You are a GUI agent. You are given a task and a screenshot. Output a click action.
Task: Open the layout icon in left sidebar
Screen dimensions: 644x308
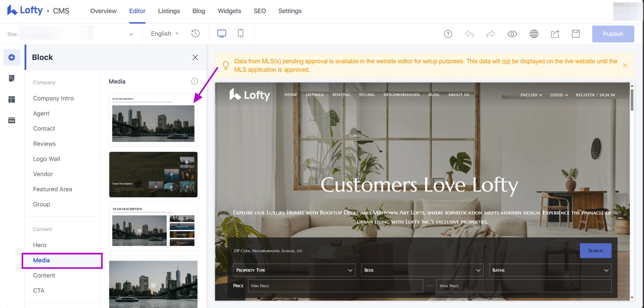12,99
